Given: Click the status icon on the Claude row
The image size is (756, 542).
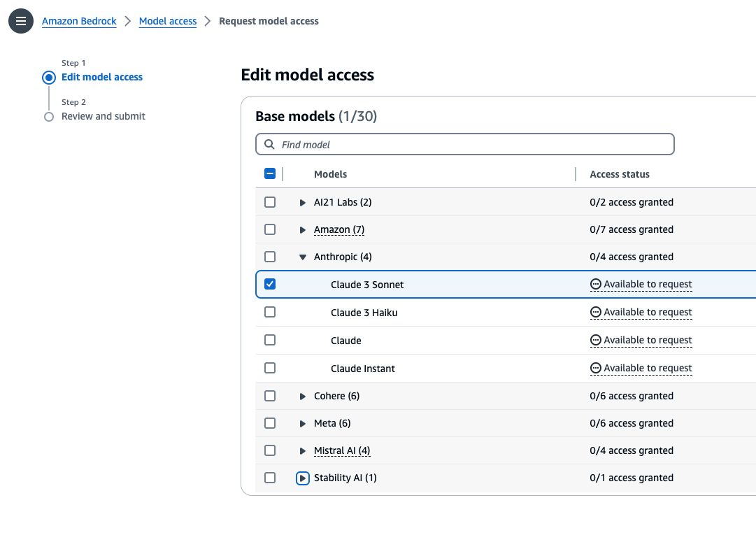Looking at the screenshot, I should click(595, 340).
